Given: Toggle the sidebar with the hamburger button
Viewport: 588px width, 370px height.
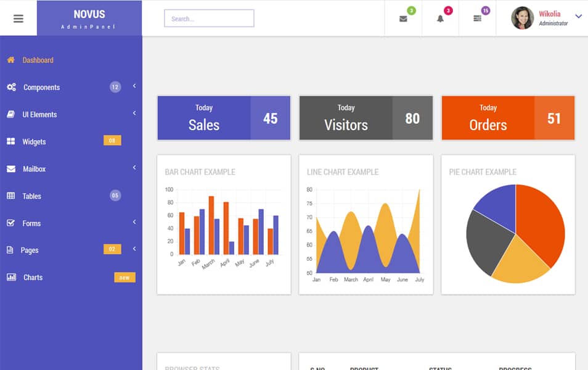Looking at the screenshot, I should point(18,17).
